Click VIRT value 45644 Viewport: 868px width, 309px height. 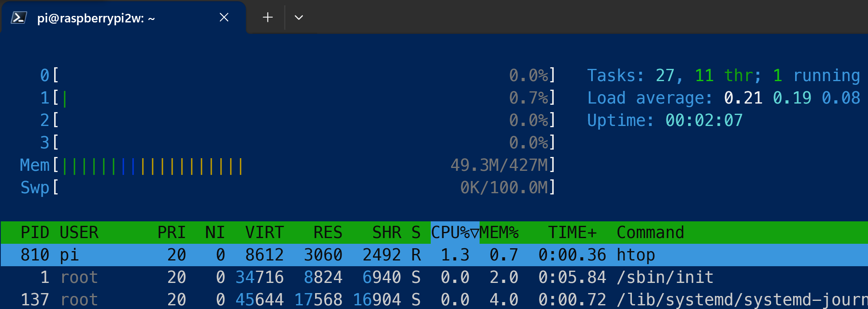click(x=259, y=300)
